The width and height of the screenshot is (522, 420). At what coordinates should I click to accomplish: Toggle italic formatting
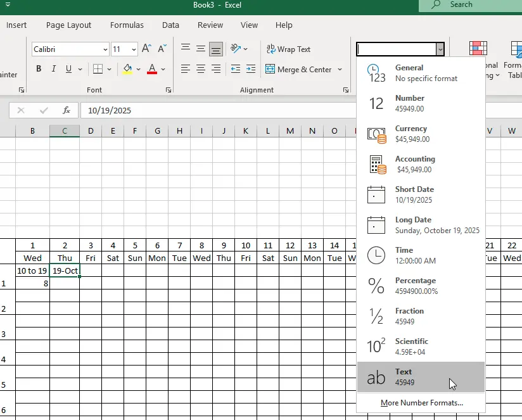pos(53,69)
